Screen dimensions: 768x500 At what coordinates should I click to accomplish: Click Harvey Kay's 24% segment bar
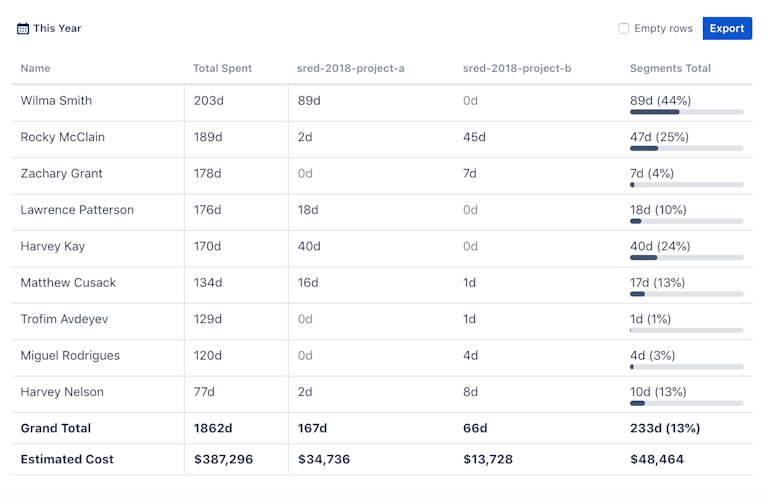[686, 258]
